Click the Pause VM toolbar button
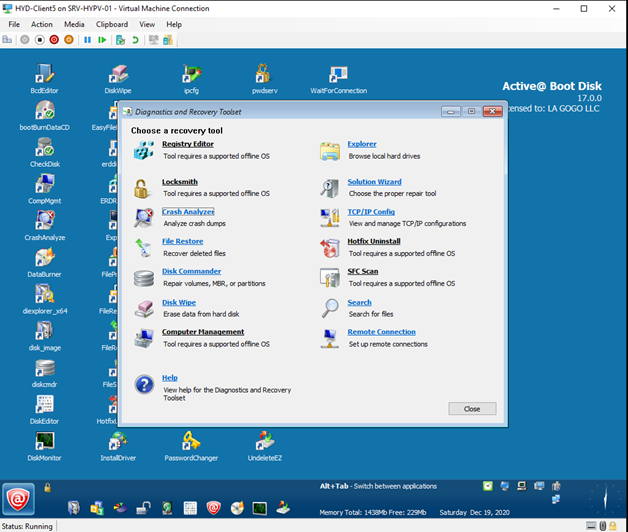 point(87,40)
